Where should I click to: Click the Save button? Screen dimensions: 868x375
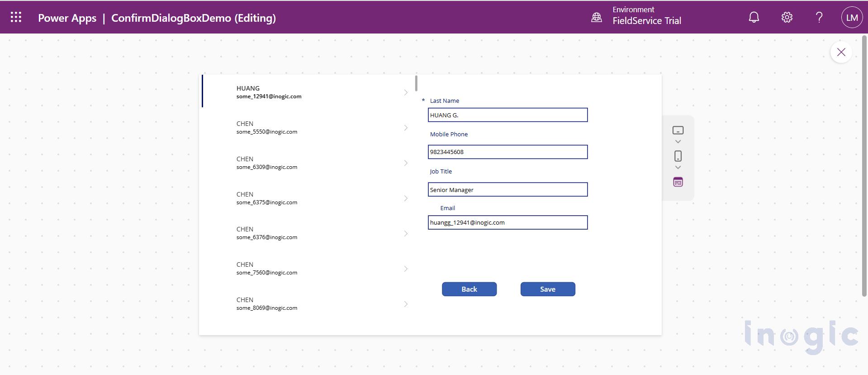(548, 289)
